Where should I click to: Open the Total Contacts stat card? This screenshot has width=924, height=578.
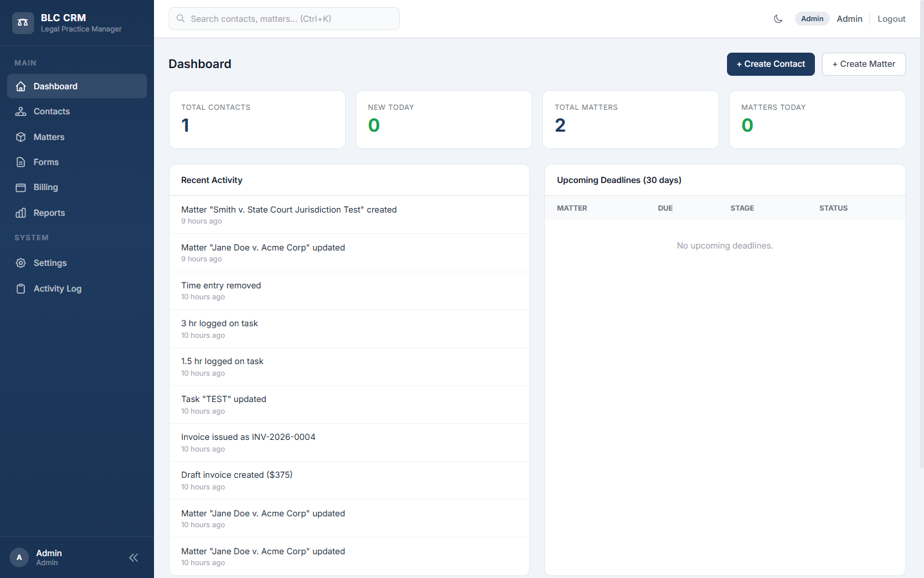257,119
